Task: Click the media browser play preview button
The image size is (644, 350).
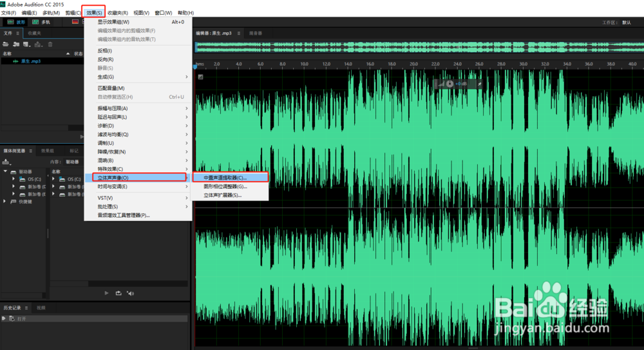Action: click(x=106, y=293)
